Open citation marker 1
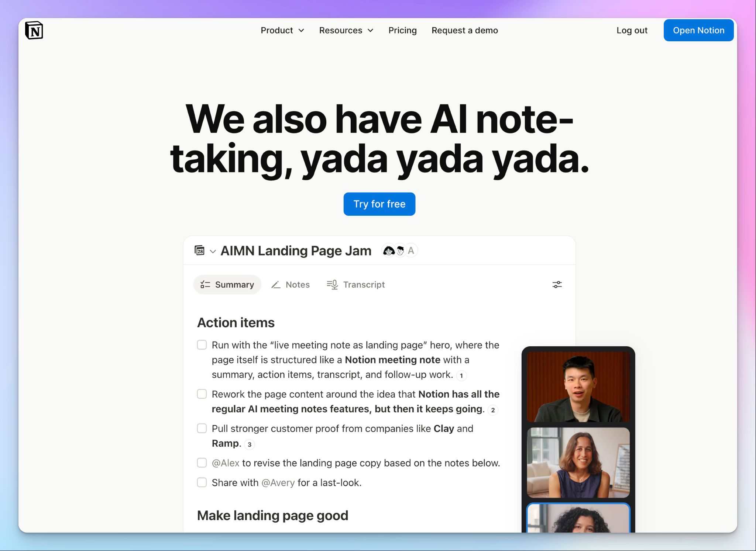Screen dimensions: 756x551 pos(461,376)
